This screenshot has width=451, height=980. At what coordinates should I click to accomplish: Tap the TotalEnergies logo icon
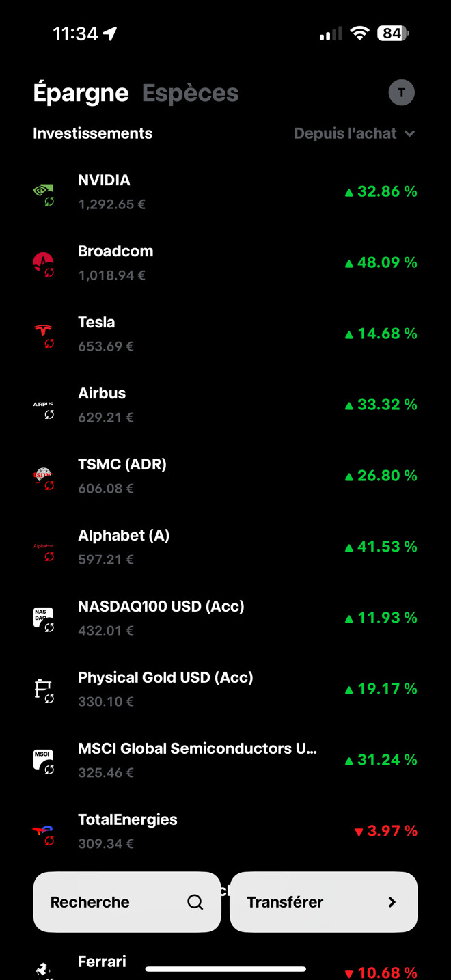click(43, 832)
